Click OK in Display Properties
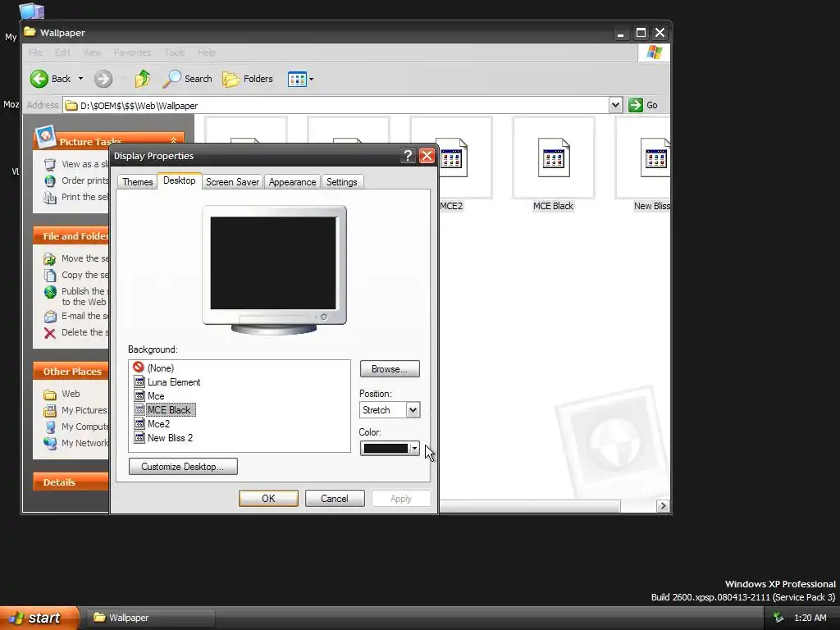This screenshot has height=630, width=840. click(268, 498)
